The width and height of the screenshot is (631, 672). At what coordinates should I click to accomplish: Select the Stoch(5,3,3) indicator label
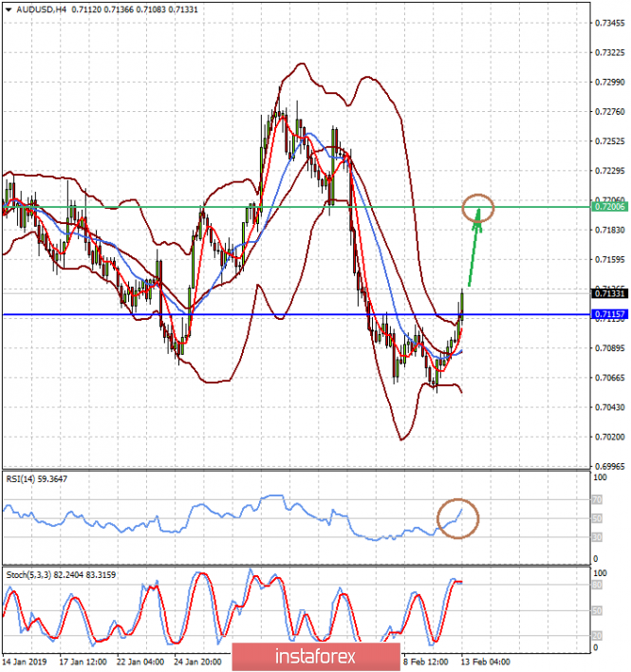point(61,575)
